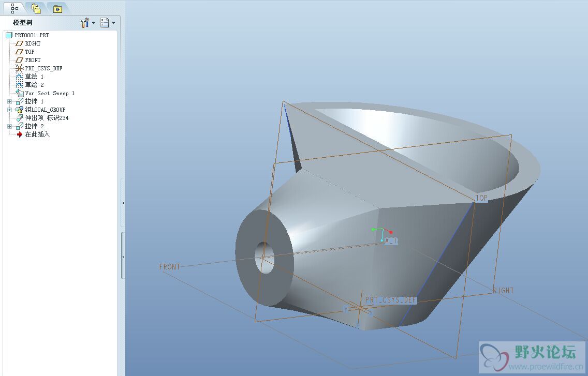Click the part icon beside PRT0001.PRT
This screenshot has width=588, height=376.
[9, 35]
